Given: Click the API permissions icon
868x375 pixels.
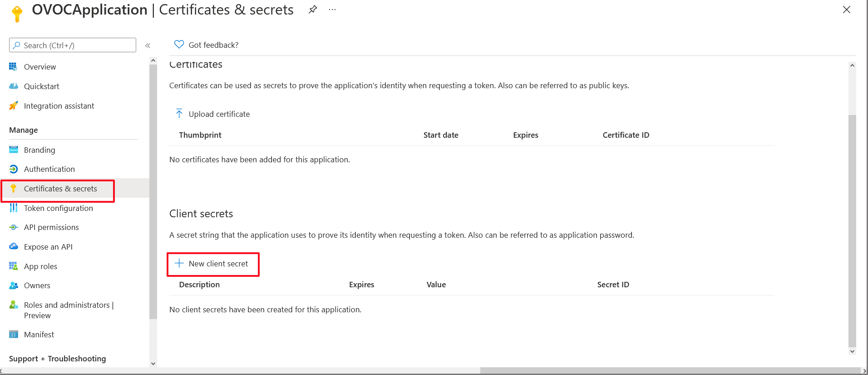Looking at the screenshot, I should click(14, 227).
